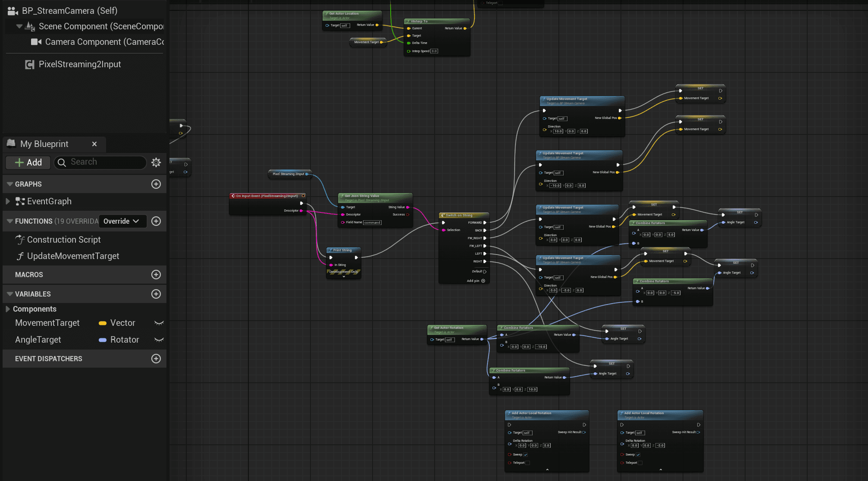Select the Camera Component item
This screenshot has height=481, width=868.
tap(104, 42)
